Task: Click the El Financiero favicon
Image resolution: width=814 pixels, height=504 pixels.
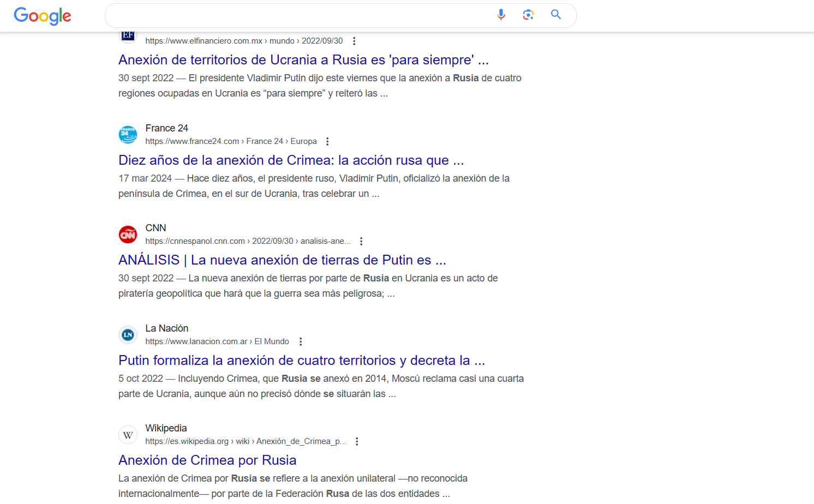Action: click(x=128, y=36)
